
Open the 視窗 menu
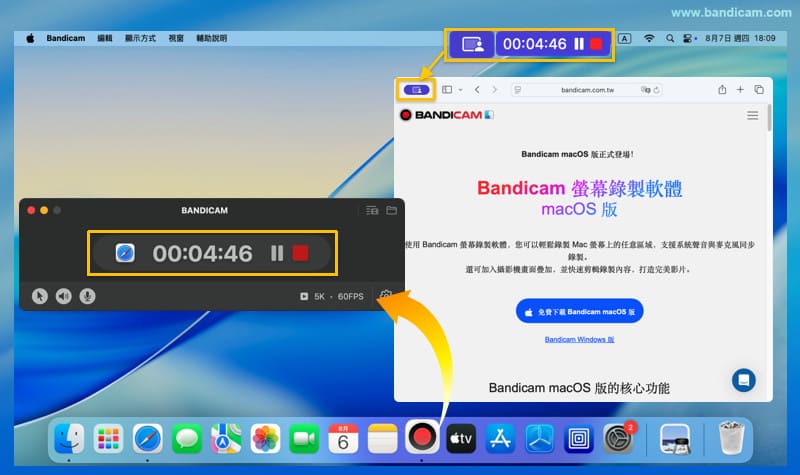[x=176, y=38]
